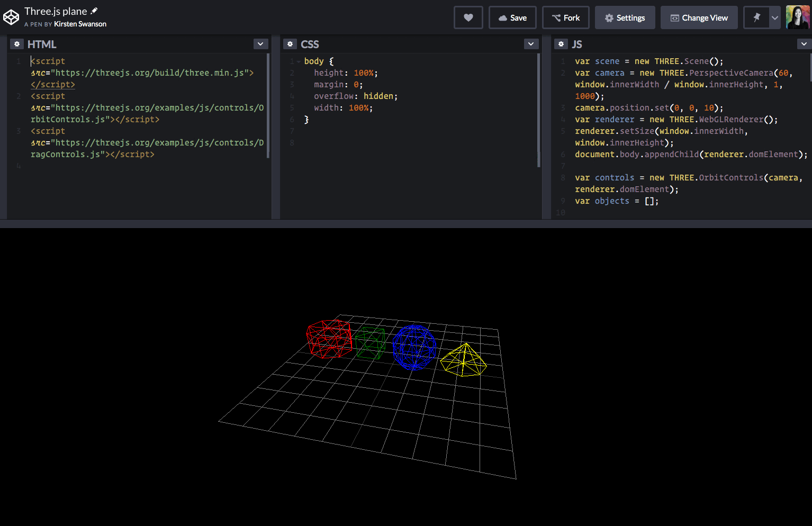Click the CSS editor vertical scrollbar
This screenshot has width=812, height=526.
coord(539,110)
